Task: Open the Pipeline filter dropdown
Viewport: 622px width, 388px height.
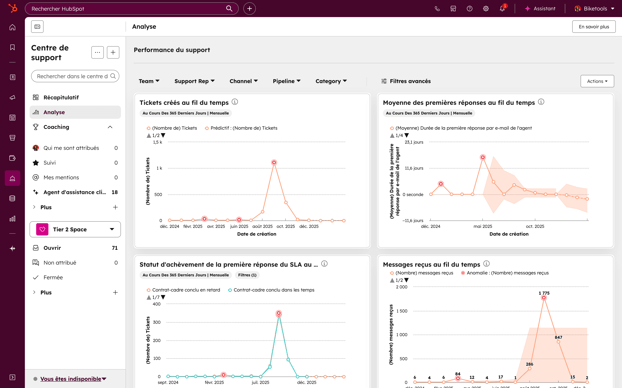Action: tap(286, 81)
